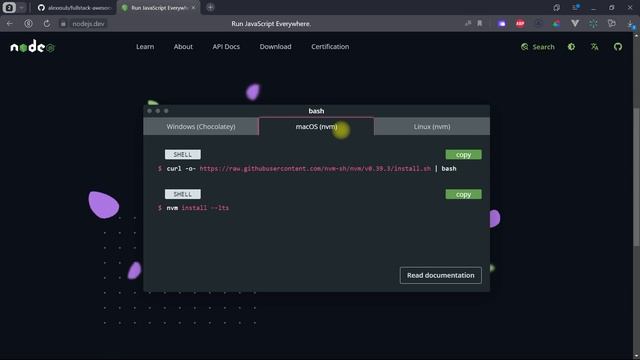Open the About nav link
640x360 pixels.
click(x=183, y=47)
